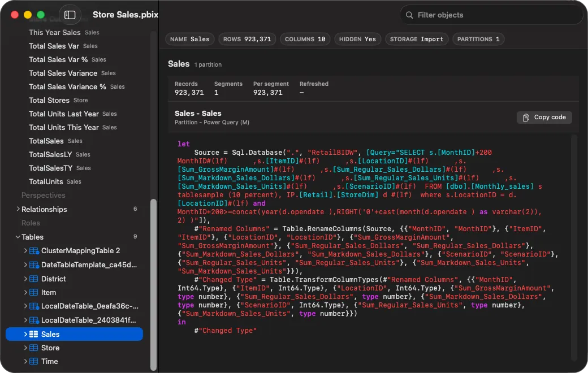This screenshot has height=373, width=588.
Task: Expand the Item table node
Action: pyautogui.click(x=25, y=292)
